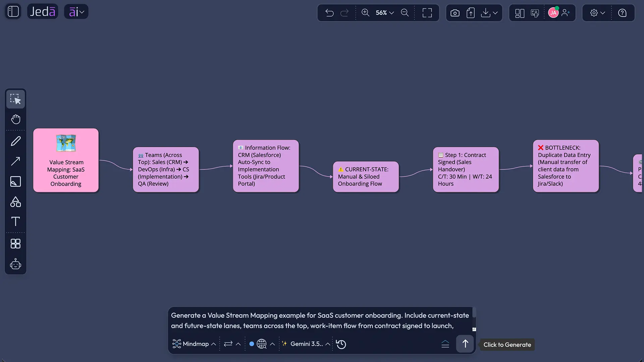
Task: Open the prompt history clock icon
Action: coord(341,344)
